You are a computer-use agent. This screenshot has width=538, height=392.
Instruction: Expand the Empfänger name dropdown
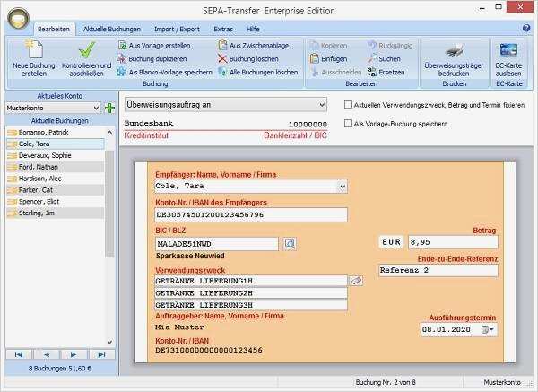point(343,187)
